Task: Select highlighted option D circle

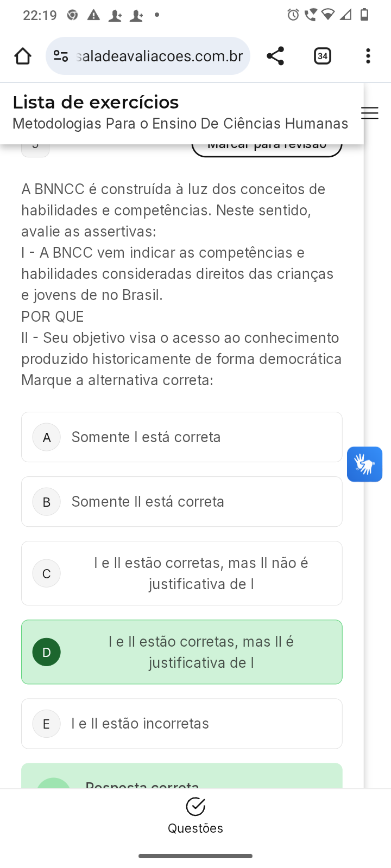Action: [x=47, y=652]
